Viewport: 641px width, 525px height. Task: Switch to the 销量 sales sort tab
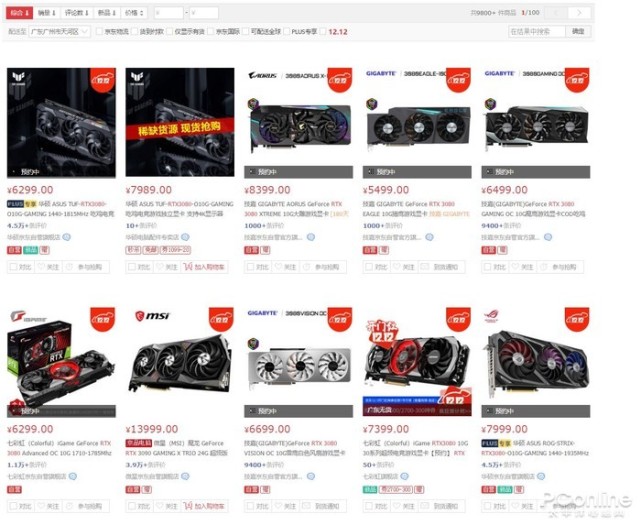click(x=47, y=13)
